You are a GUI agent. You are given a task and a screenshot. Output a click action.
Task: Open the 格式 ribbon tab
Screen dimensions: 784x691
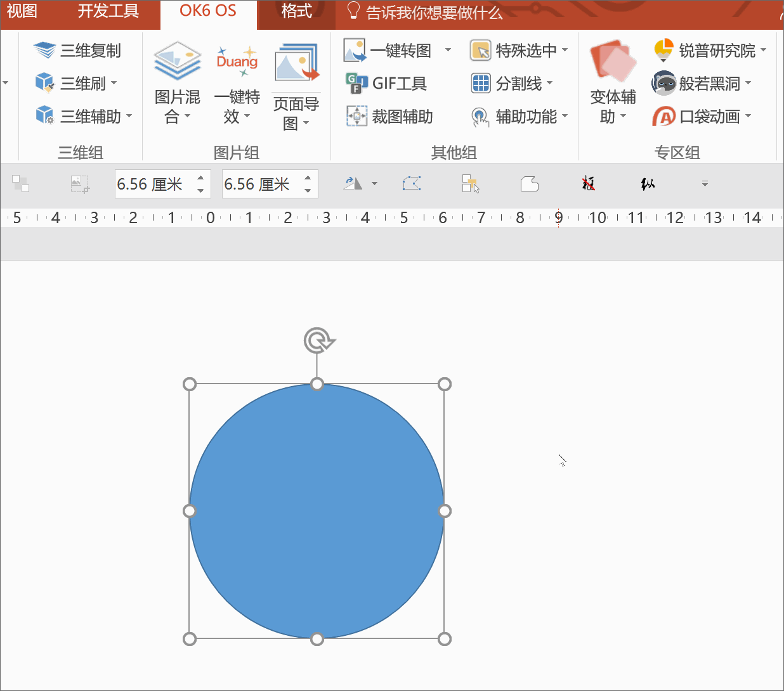pyautogui.click(x=296, y=10)
